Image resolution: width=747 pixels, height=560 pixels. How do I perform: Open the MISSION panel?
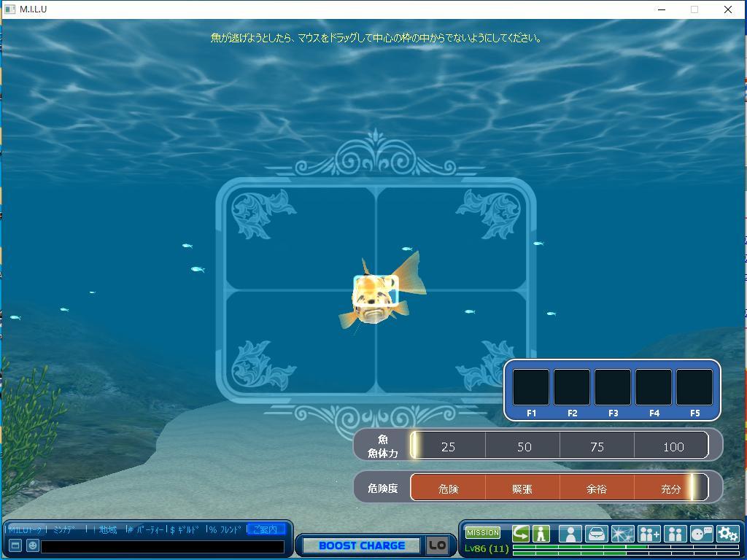[483, 533]
